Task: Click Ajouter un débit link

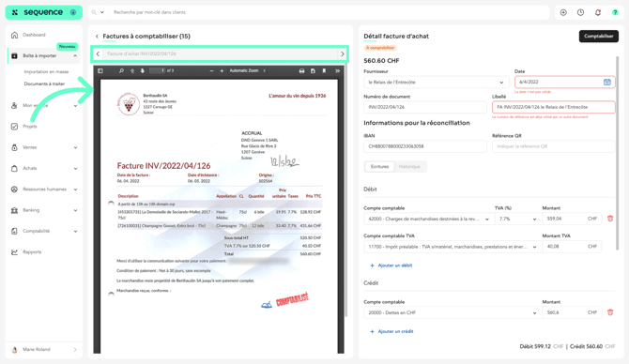Action: pos(391,265)
